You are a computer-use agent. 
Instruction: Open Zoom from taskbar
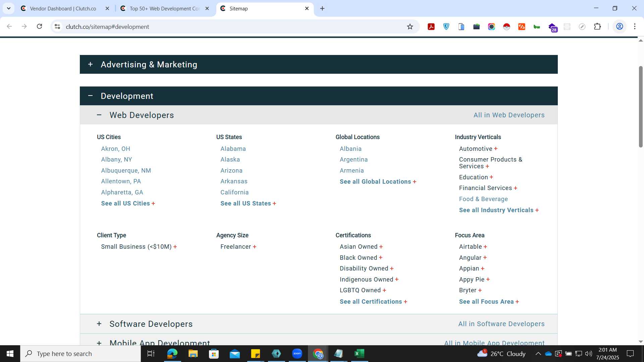pyautogui.click(x=297, y=354)
